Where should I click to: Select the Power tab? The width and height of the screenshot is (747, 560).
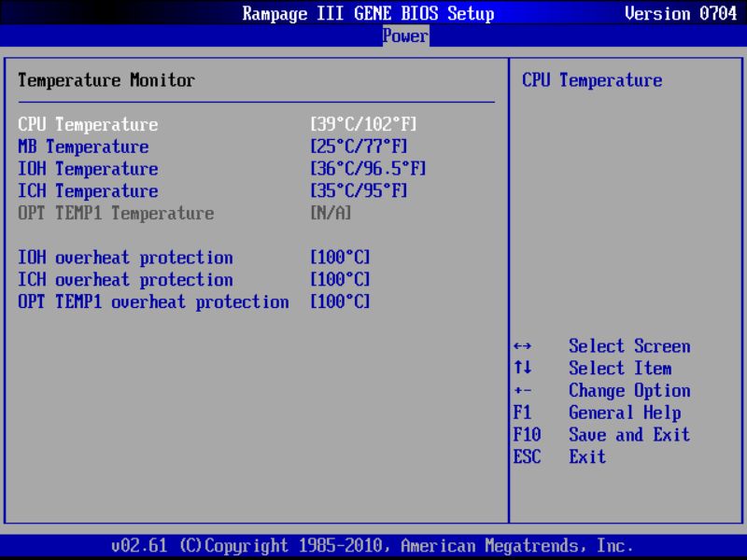405,35
